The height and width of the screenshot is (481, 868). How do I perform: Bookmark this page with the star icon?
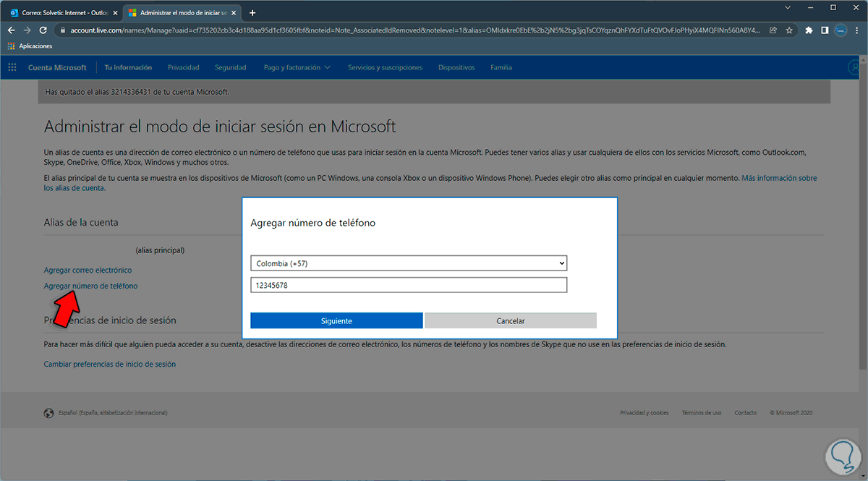(x=789, y=30)
